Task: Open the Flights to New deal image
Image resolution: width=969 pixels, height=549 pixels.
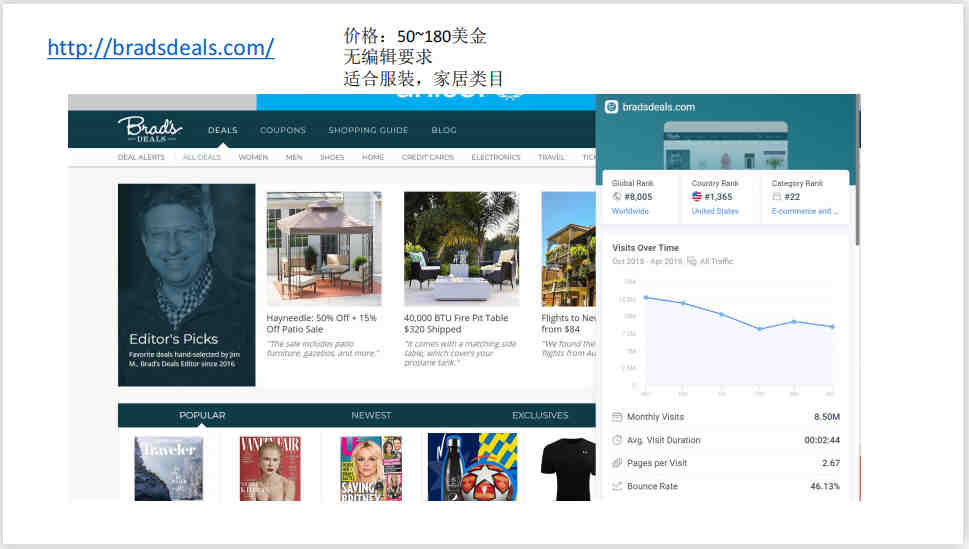Action: point(569,249)
